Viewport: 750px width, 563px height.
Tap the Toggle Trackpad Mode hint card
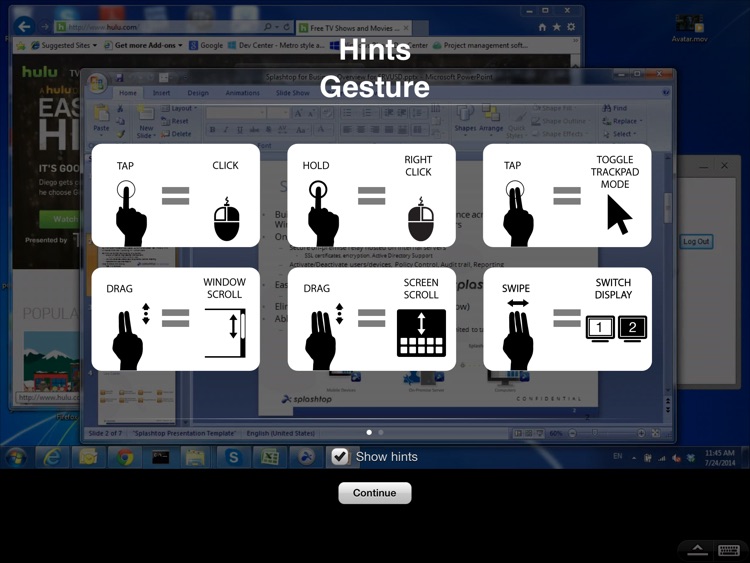click(x=567, y=195)
